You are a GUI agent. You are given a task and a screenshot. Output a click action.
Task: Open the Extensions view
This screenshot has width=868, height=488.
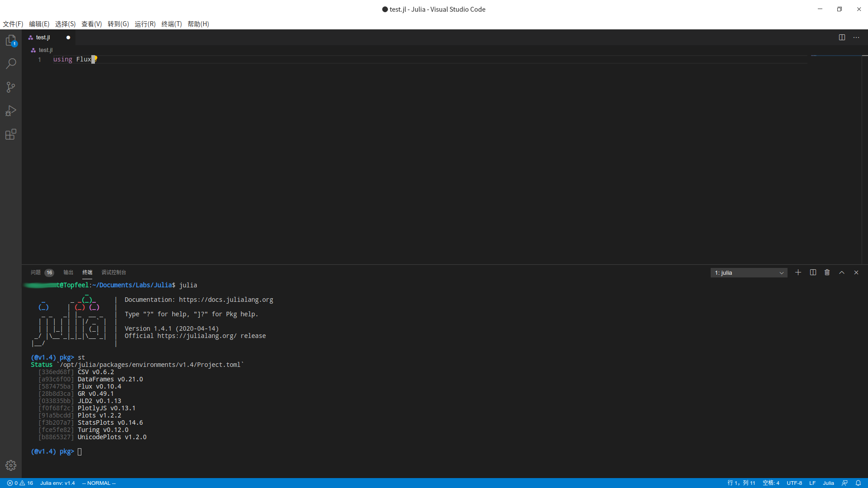pyautogui.click(x=11, y=134)
